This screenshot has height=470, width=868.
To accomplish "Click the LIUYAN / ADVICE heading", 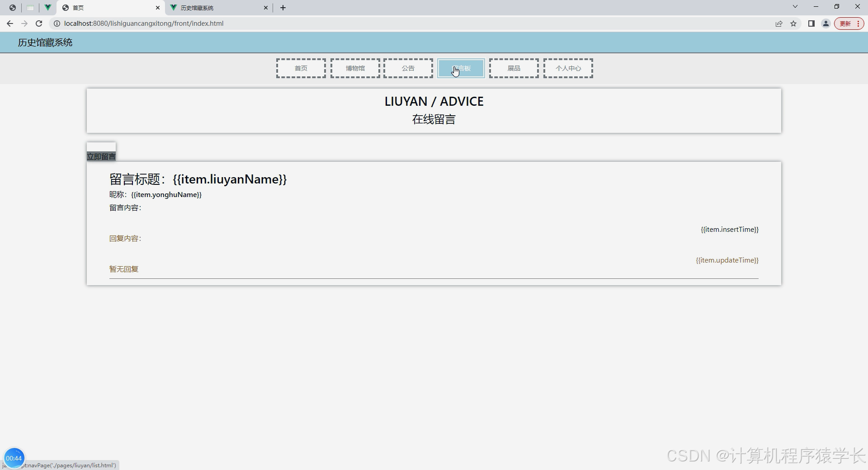I will coord(434,101).
